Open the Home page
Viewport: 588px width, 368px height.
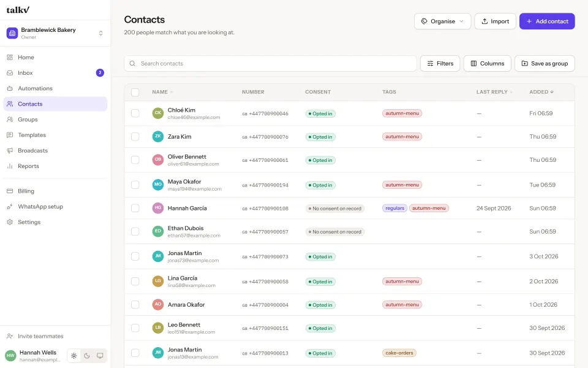[55, 58]
